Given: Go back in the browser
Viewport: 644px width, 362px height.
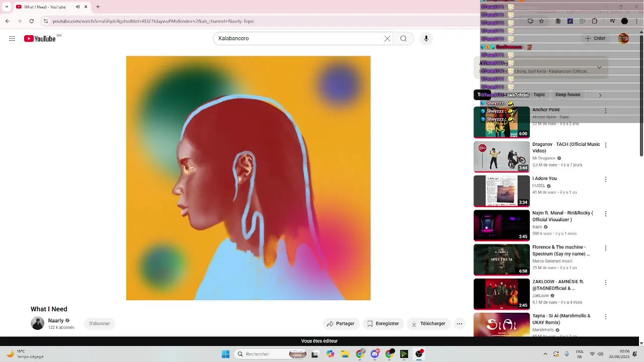Looking at the screenshot, I should point(7,21).
